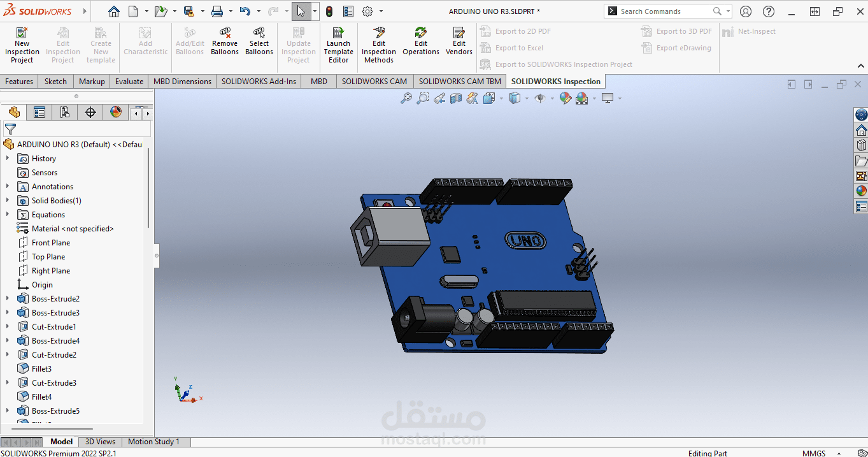Click the Home icon in title bar
The image size is (868, 457).
(113, 11)
